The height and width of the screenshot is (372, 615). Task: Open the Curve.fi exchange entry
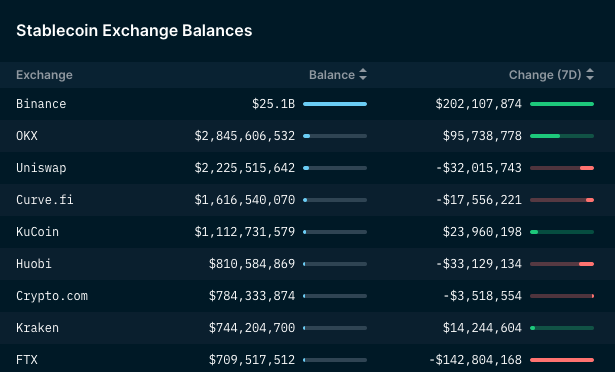(x=45, y=200)
